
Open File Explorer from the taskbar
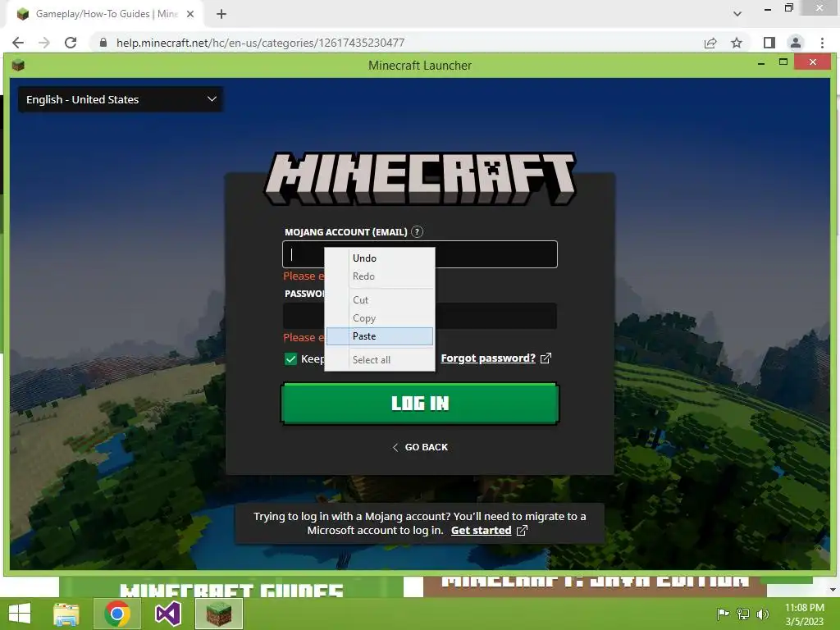66,614
